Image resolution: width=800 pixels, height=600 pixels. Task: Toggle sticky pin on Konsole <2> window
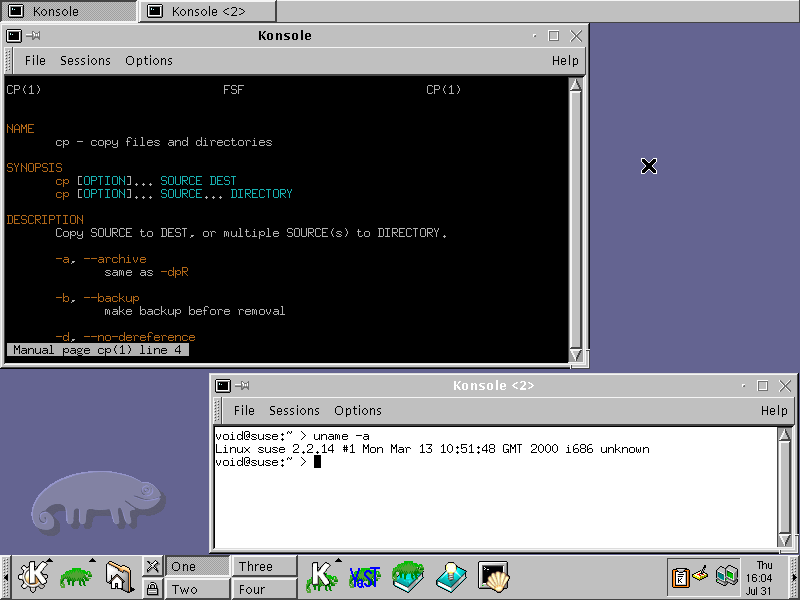(243, 386)
